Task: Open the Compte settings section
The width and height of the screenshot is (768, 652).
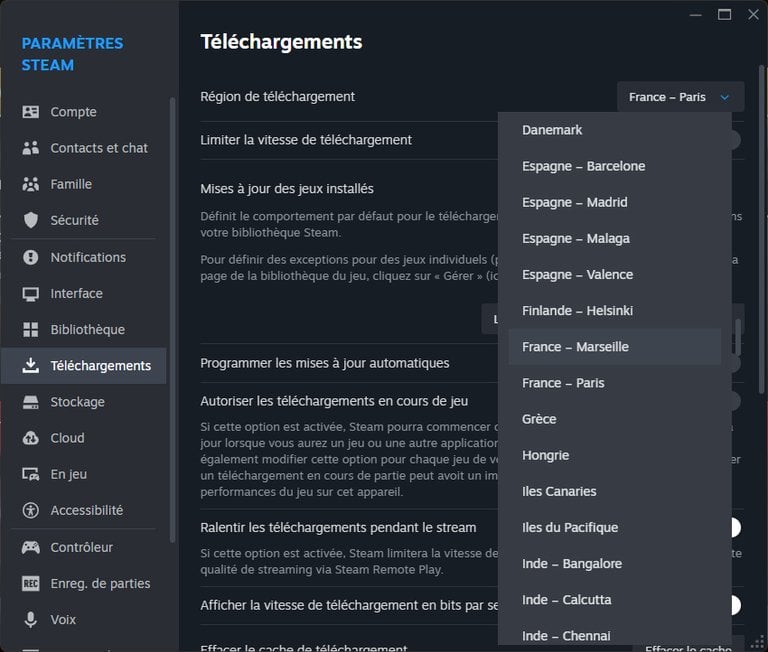Action: point(83,112)
